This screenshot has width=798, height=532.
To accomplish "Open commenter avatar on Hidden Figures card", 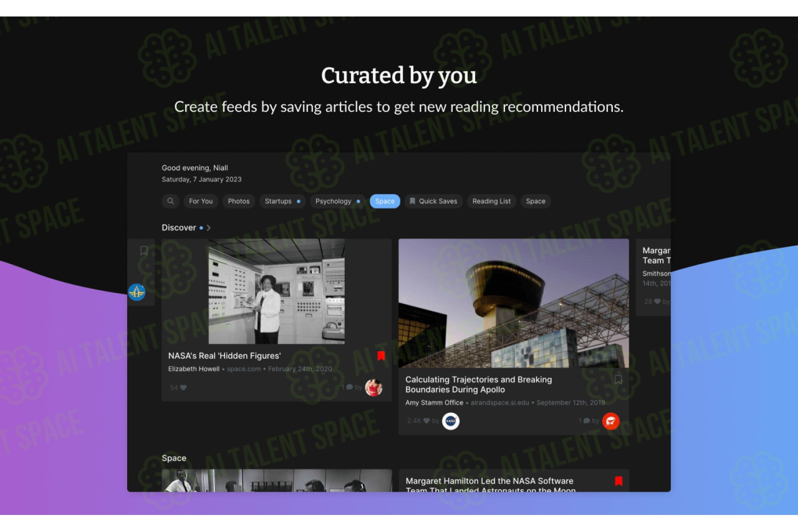I will (373, 388).
